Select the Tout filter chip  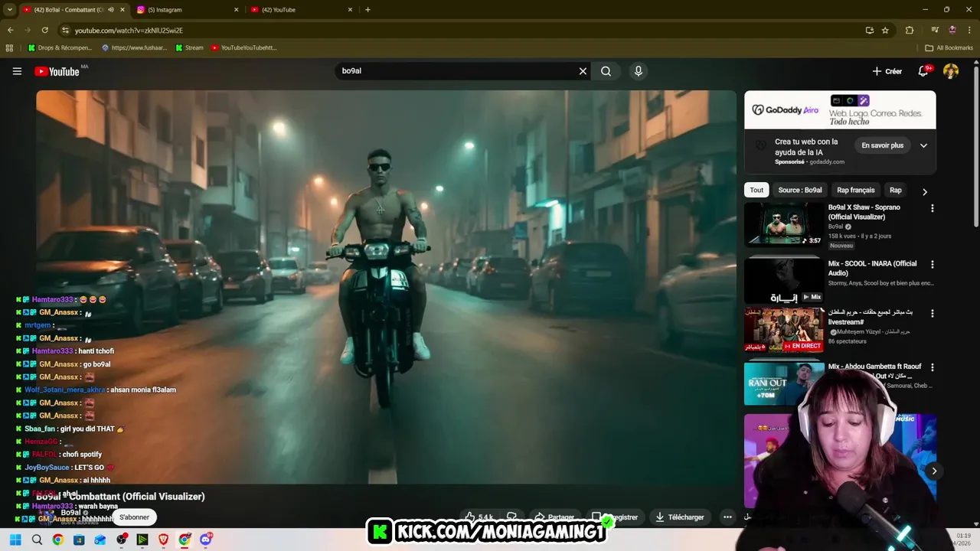[756, 190]
